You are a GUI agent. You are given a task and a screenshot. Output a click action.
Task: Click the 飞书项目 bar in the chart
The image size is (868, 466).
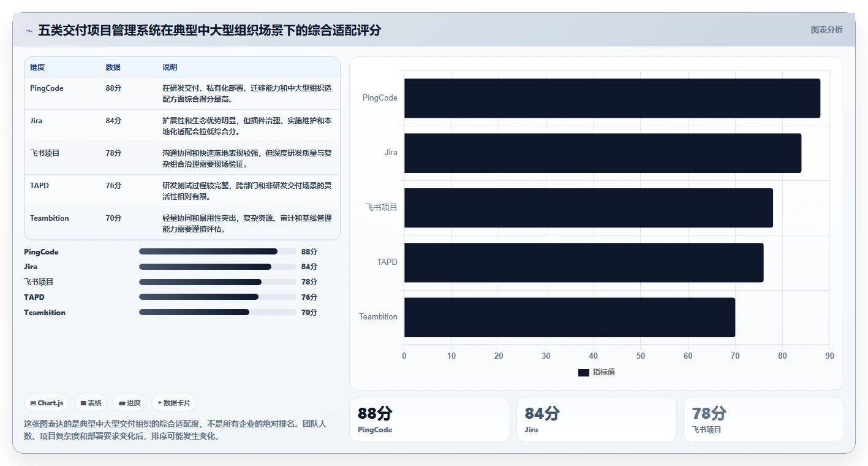pos(589,208)
